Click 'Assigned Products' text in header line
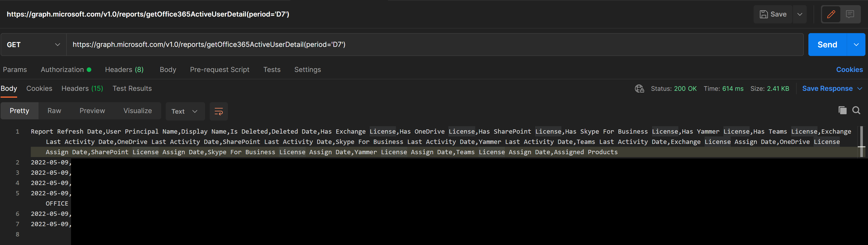The image size is (868, 245). 586,152
